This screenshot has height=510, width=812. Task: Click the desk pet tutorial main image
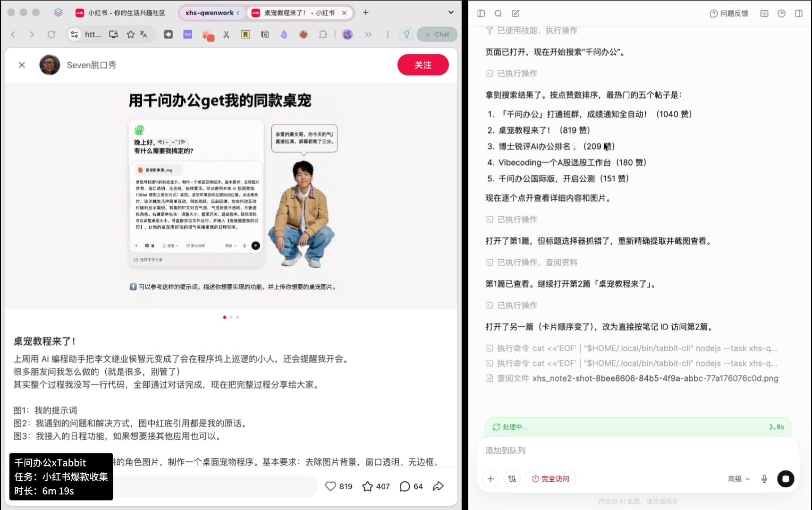pos(231,195)
